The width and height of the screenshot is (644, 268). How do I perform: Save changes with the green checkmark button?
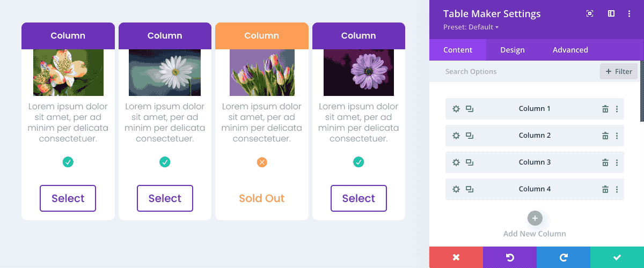coord(617,257)
